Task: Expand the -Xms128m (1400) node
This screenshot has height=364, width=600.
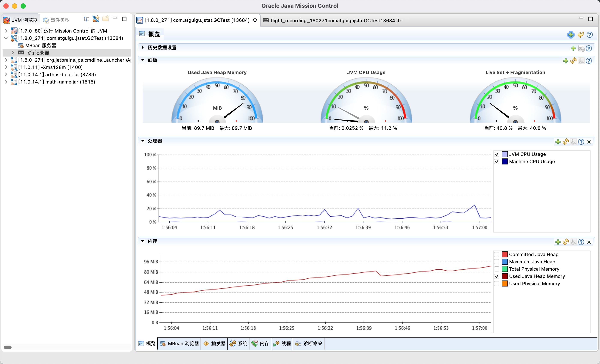Action: 6,67
